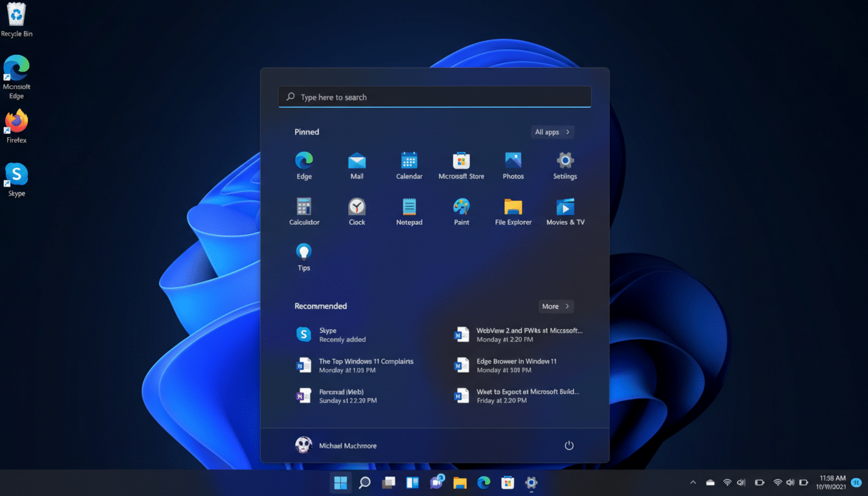This screenshot has height=496, width=868.
Task: Open Microsoft Teams chat from taskbar
Action: (436, 482)
